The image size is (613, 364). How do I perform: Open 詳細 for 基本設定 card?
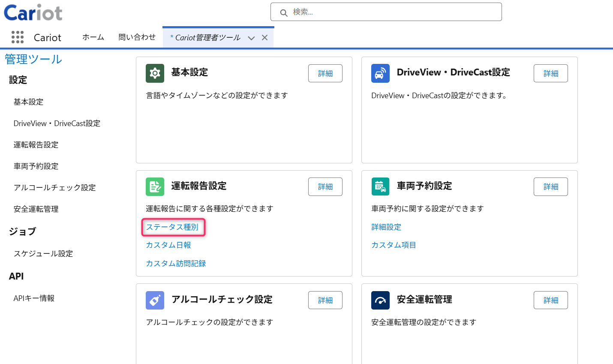click(x=325, y=73)
